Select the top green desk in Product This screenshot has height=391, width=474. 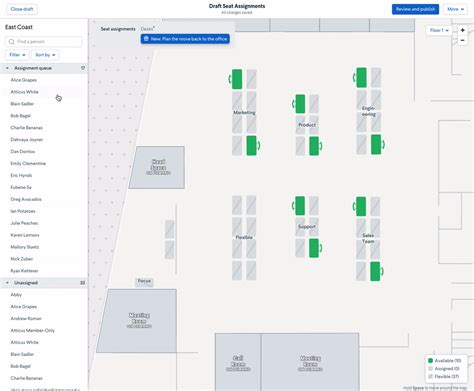pyautogui.click(x=300, y=104)
